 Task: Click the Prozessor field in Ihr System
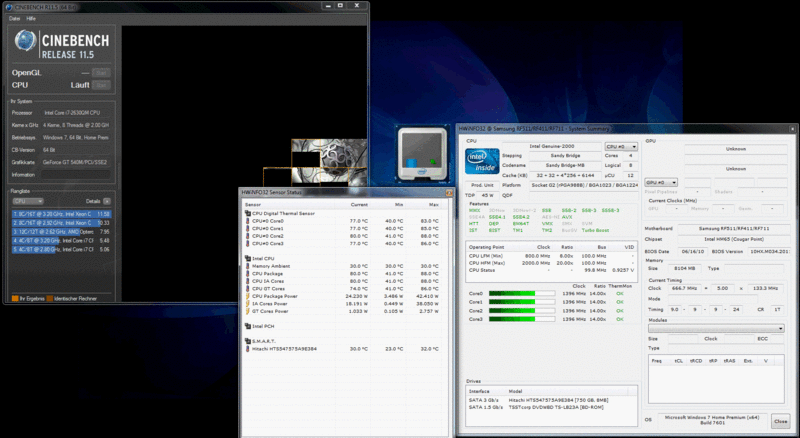tap(76, 113)
